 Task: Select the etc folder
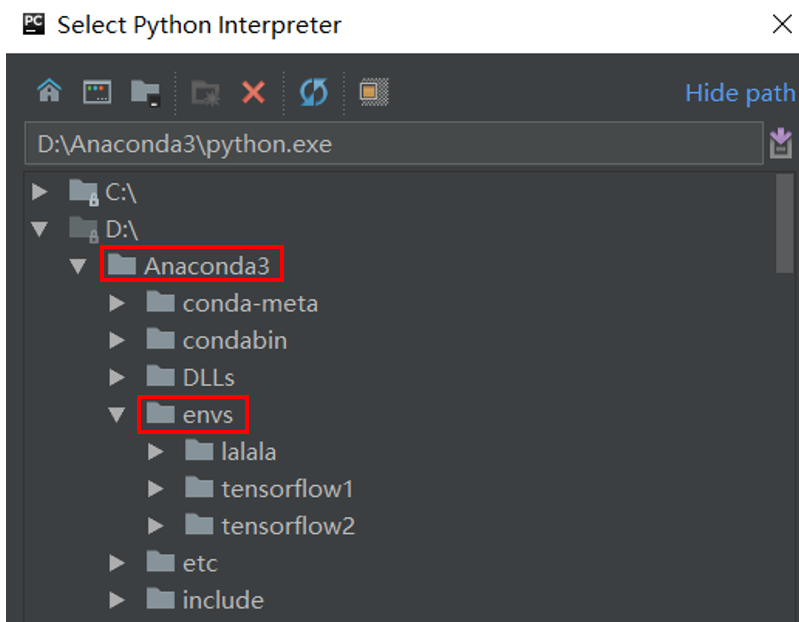[x=182, y=563]
